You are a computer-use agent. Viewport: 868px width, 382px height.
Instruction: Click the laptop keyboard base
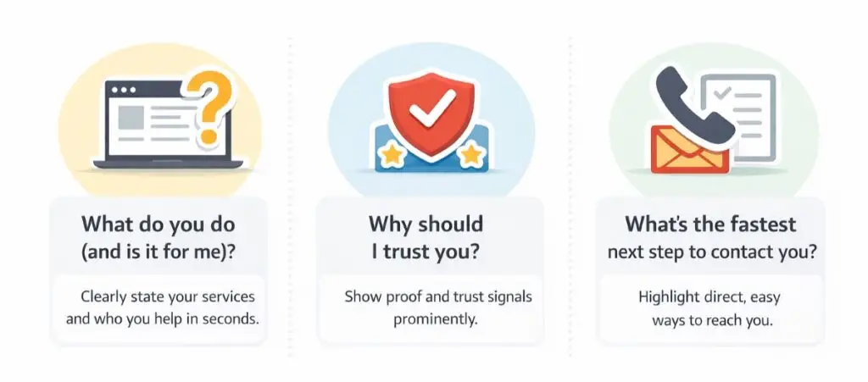(168, 163)
